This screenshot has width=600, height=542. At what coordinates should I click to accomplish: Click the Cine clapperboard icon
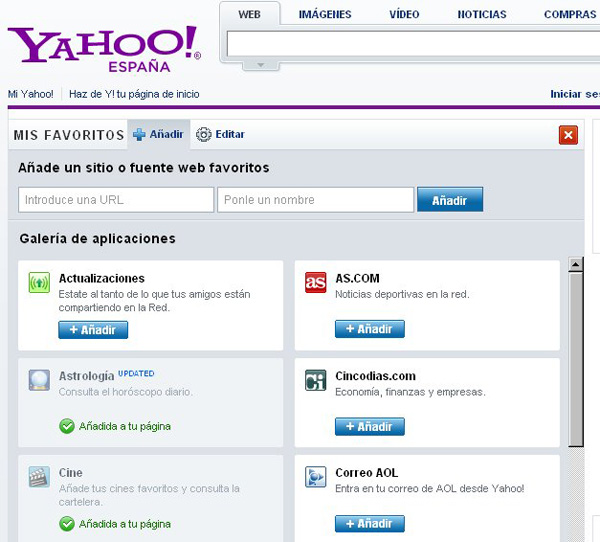pos(39,477)
